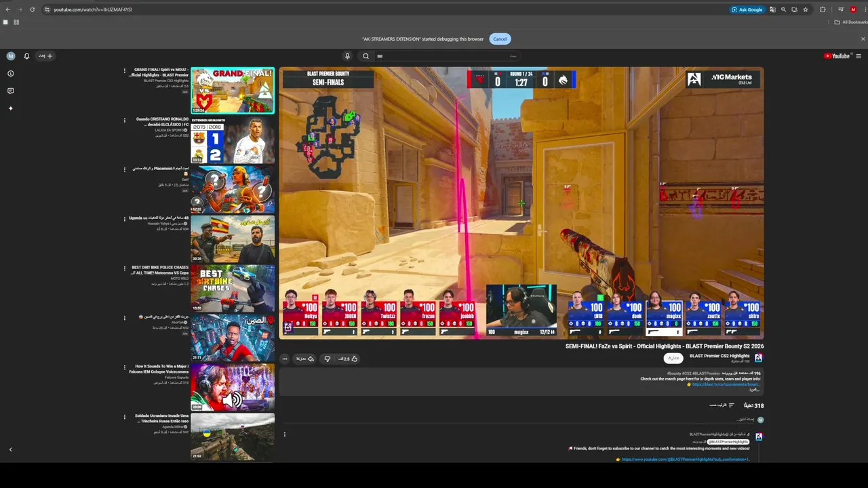Screen dimensions: 868x488
Task: Open the 'Cuando CRISTIANO RONALDO' video title
Action: click(x=162, y=121)
